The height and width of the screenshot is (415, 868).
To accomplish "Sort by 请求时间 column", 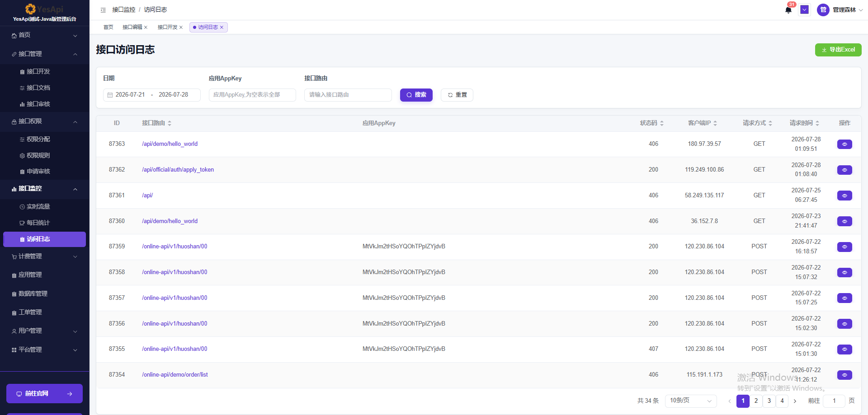I will point(817,123).
